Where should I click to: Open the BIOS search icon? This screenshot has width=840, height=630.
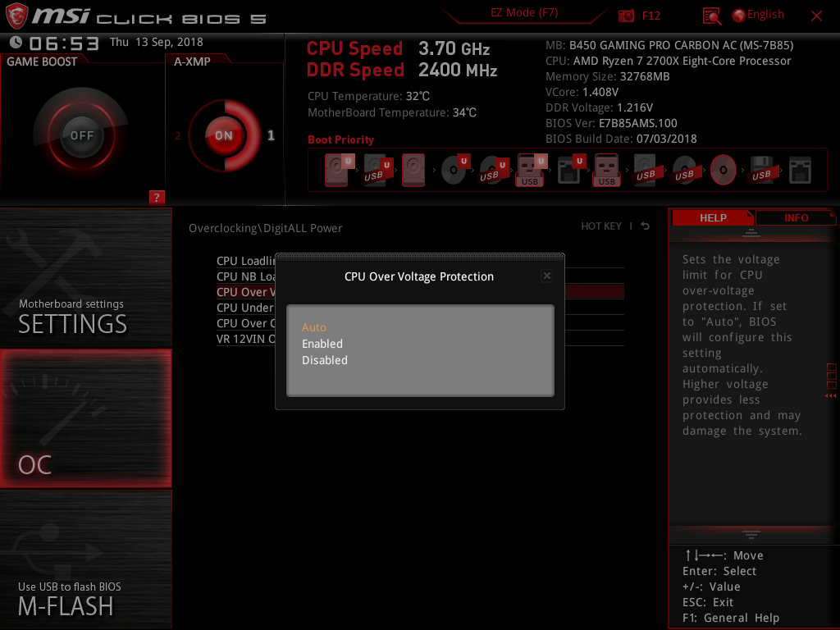click(x=711, y=16)
